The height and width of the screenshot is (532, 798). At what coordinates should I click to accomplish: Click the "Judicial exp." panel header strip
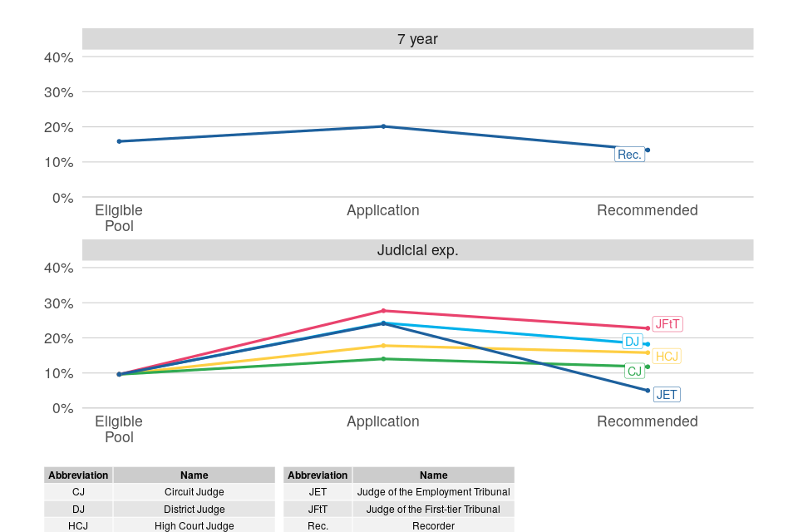[x=417, y=250]
